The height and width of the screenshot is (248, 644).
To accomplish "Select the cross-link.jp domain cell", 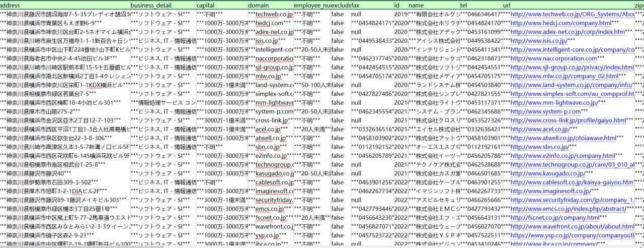I will (270, 120).
